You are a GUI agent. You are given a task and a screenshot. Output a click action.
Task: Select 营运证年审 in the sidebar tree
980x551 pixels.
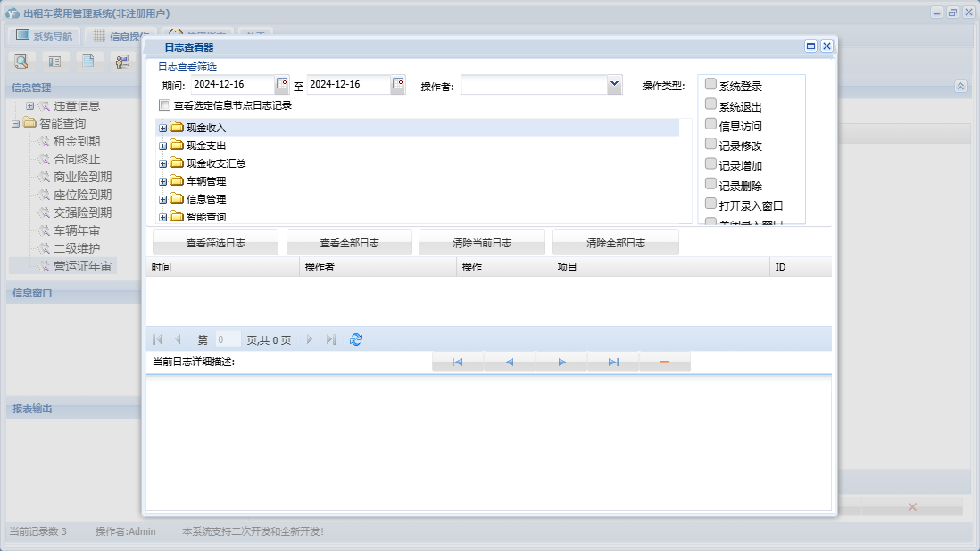(82, 266)
